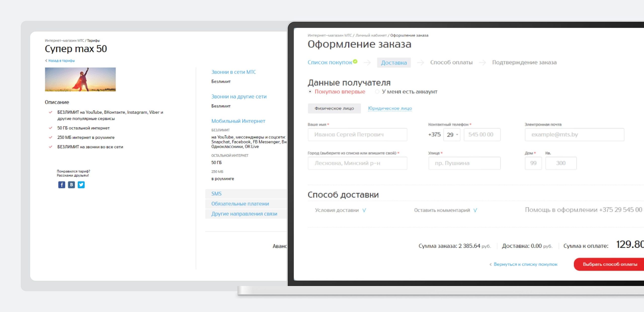Share tariff via VKontakte icon
The width and height of the screenshot is (644, 312).
coord(71,185)
